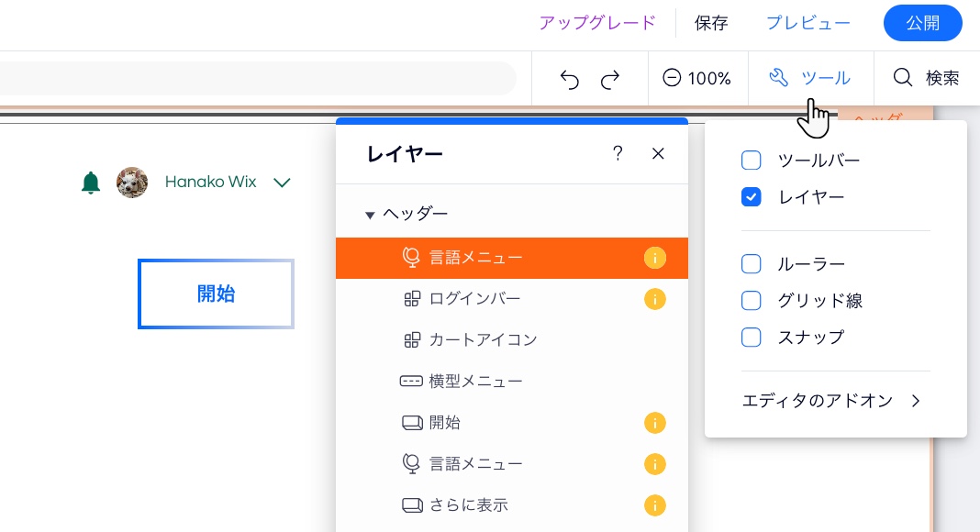Click the info icon on the 言語メニュー layer
Image resolution: width=980 pixels, height=532 pixels.
[655, 258]
